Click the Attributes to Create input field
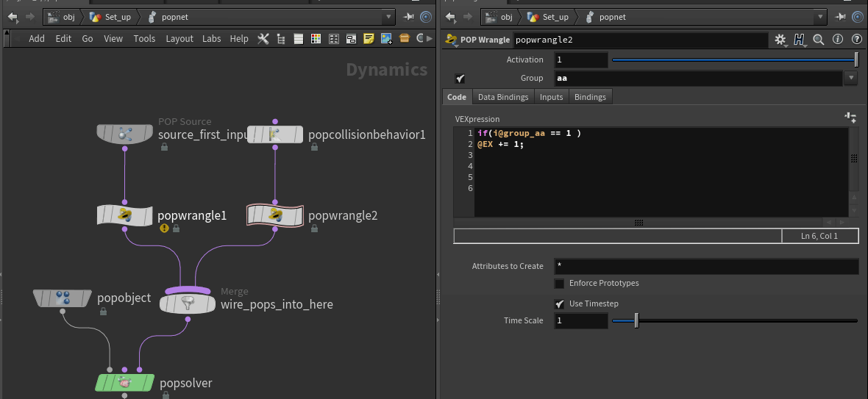 pyautogui.click(x=706, y=266)
